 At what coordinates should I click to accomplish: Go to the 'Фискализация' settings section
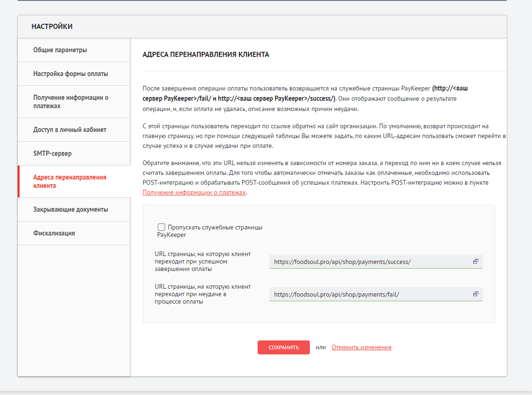[x=54, y=233]
